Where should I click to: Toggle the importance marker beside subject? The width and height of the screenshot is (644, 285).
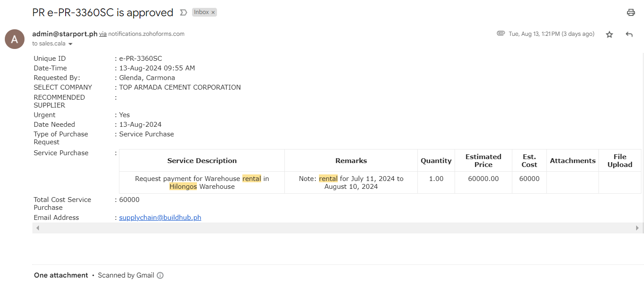click(x=183, y=13)
